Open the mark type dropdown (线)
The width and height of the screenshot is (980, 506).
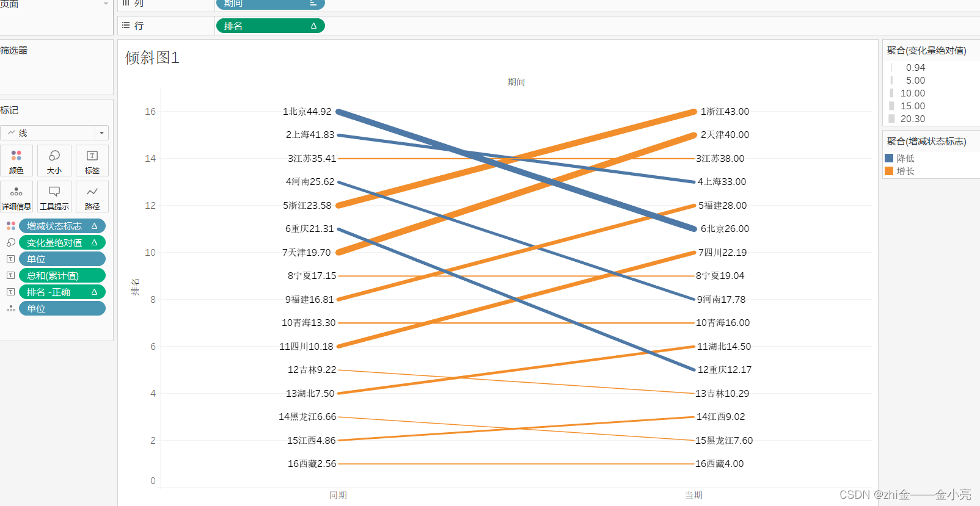[54, 132]
